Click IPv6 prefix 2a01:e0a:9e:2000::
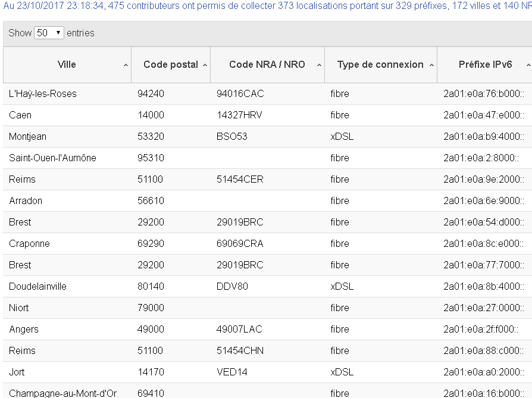This screenshot has width=532, height=398. click(484, 179)
